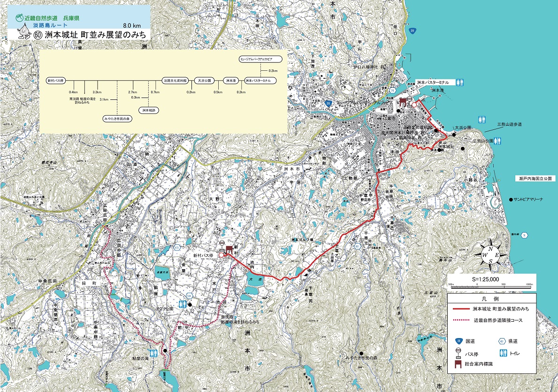The image size is (558, 392).
Task: Click the dotted red line sample in legend
Action: [461, 321]
